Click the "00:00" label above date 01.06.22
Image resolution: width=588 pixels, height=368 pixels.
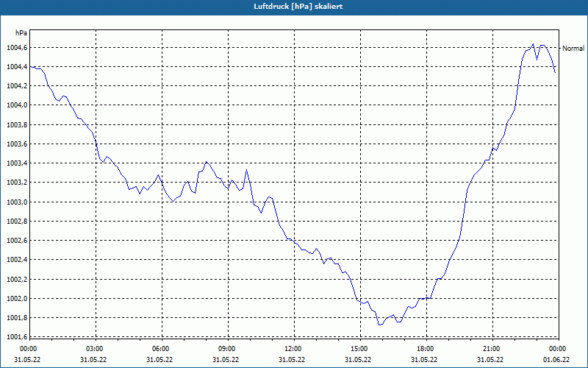tap(559, 349)
